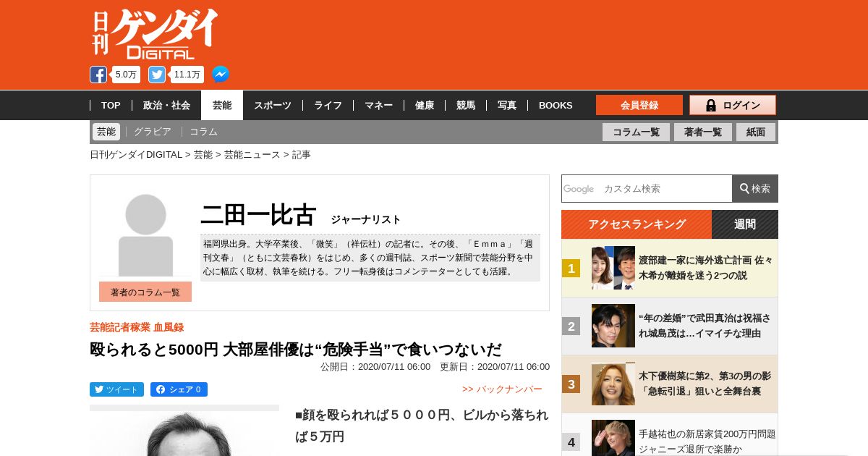
Task: Open the 健康 section
Action: [x=425, y=105]
